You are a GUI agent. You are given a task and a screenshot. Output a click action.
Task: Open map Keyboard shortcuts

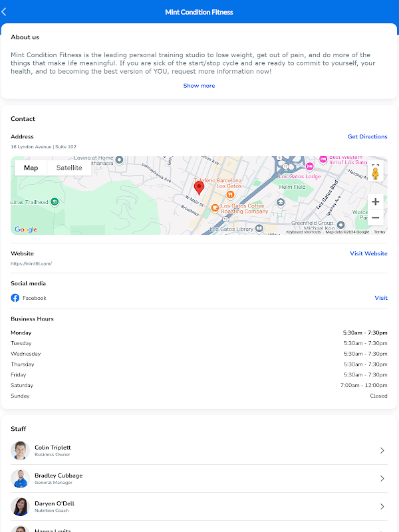(x=303, y=232)
